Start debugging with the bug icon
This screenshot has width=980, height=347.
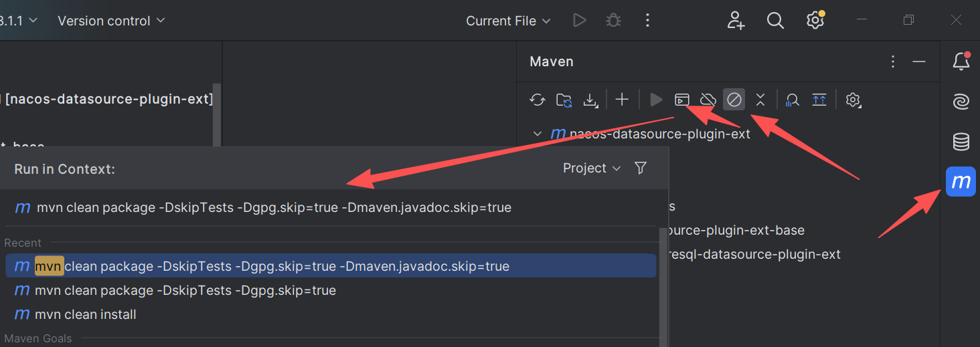tap(613, 21)
